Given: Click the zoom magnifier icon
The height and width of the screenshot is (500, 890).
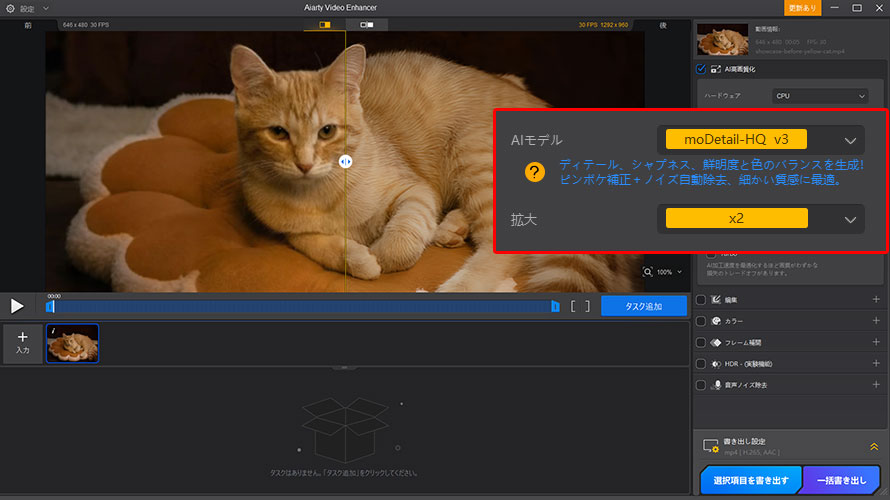Looking at the screenshot, I should point(648,272).
